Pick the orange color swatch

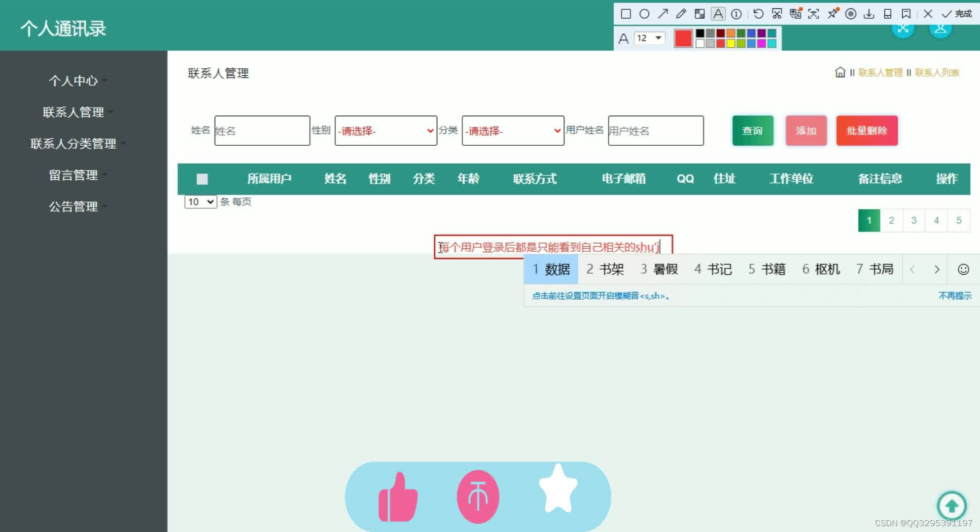tap(731, 33)
